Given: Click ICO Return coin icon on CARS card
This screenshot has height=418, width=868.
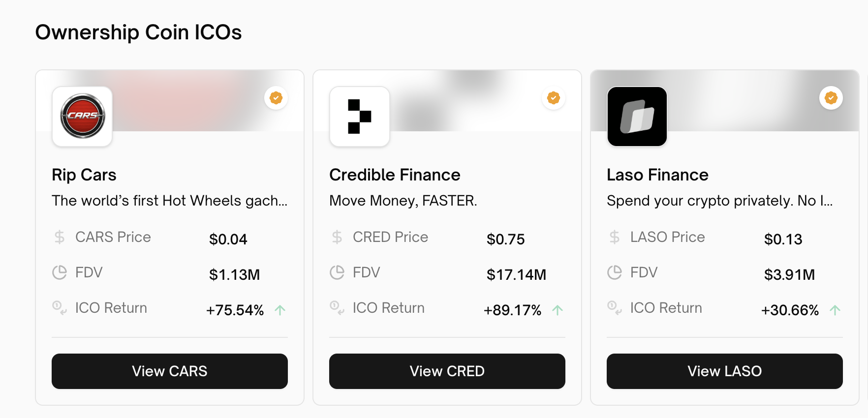Looking at the screenshot, I should click(x=60, y=308).
